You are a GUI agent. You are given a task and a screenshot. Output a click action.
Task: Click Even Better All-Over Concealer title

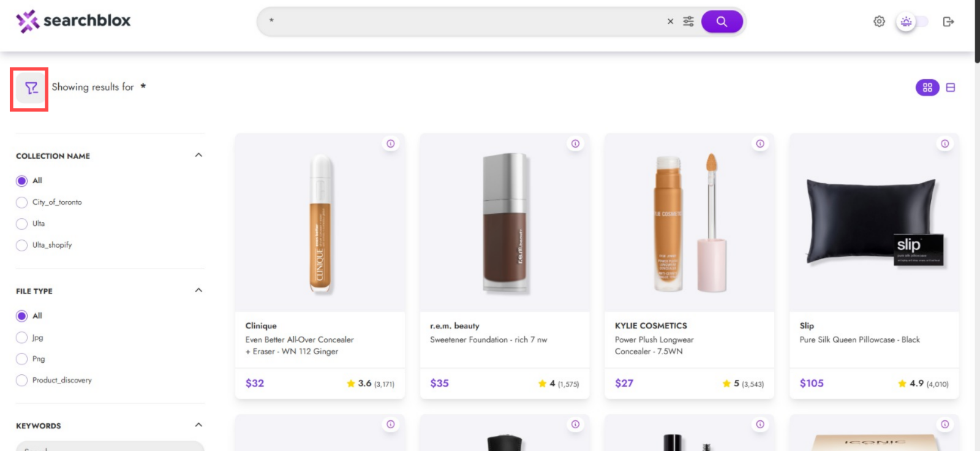pyautogui.click(x=300, y=346)
